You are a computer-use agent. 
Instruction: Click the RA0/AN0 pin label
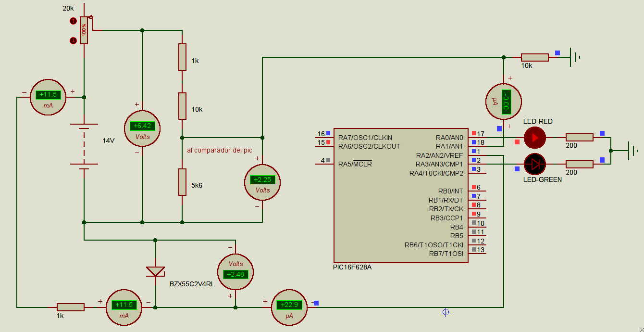pyautogui.click(x=449, y=138)
